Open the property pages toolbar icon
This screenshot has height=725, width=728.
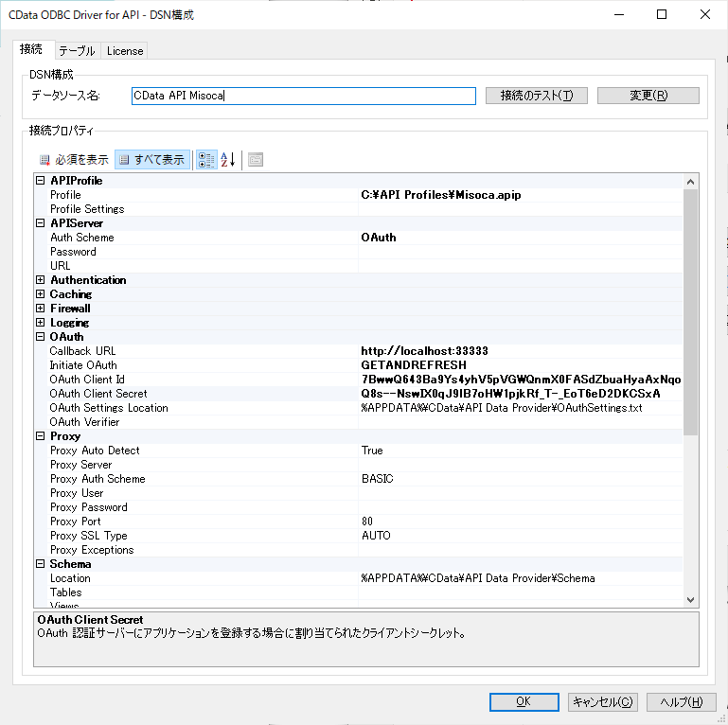pos(256,160)
